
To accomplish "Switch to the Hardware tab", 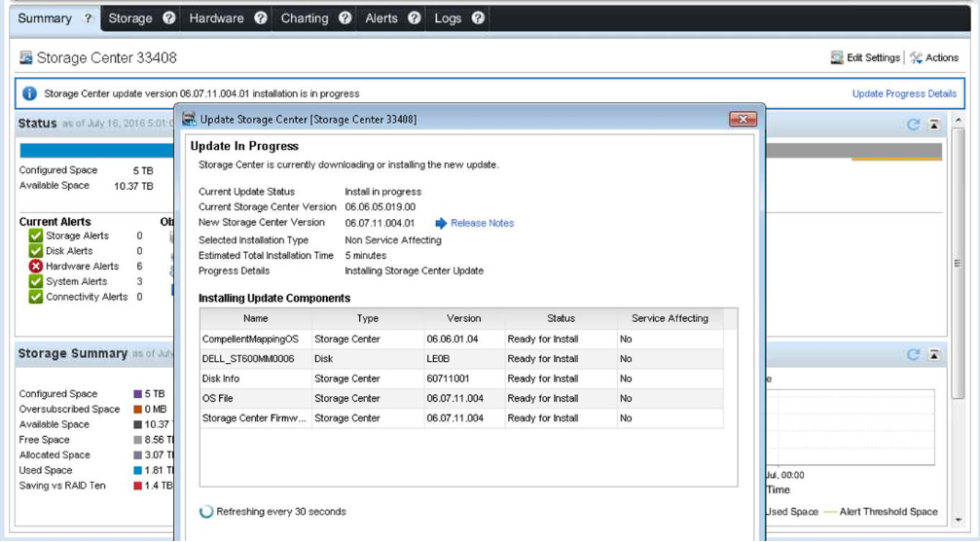I will coord(216,18).
